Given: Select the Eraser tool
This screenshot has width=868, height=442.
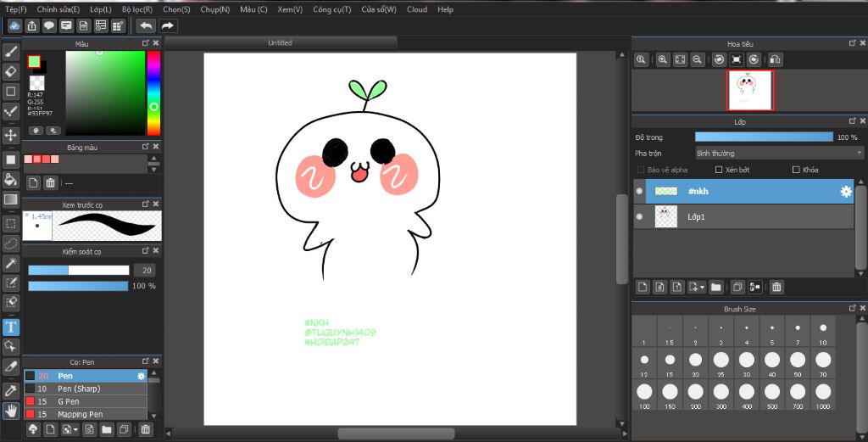Looking at the screenshot, I should click(10, 71).
